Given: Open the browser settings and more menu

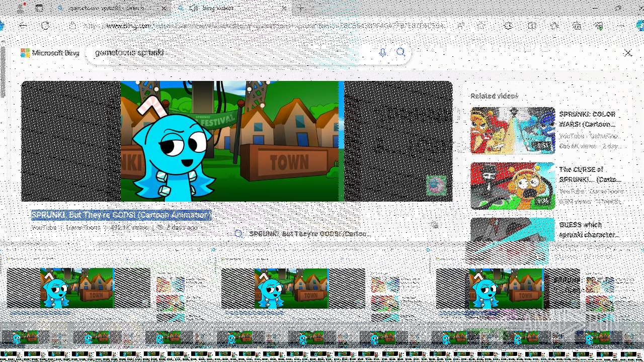Looking at the screenshot, I should 620,26.
